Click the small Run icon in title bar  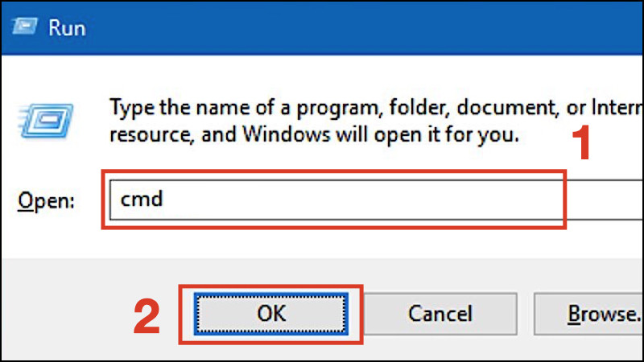tap(25, 27)
